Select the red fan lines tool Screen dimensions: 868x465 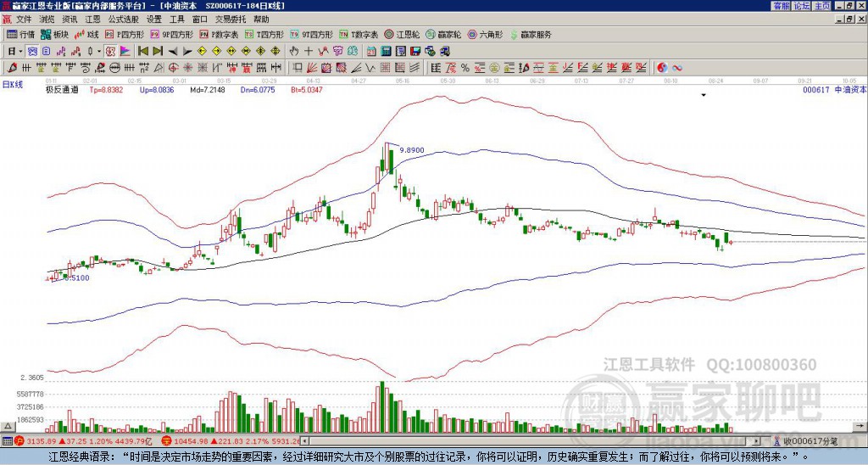312,68
